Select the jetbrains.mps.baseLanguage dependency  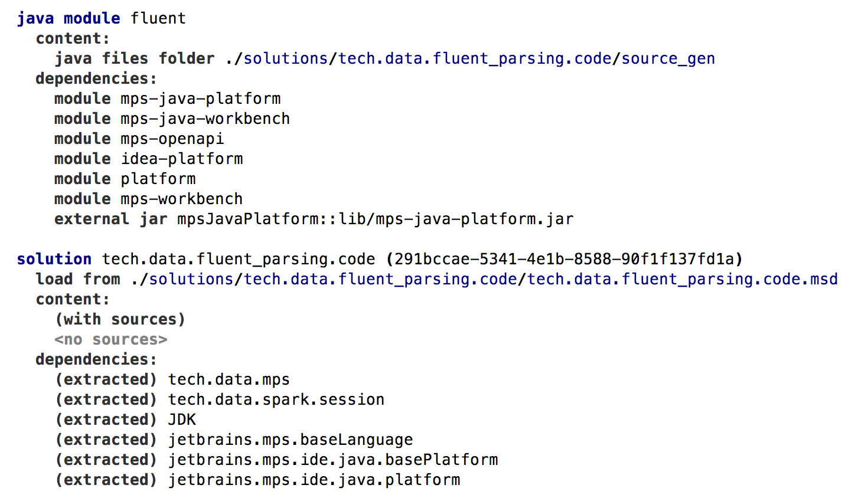pos(290,440)
